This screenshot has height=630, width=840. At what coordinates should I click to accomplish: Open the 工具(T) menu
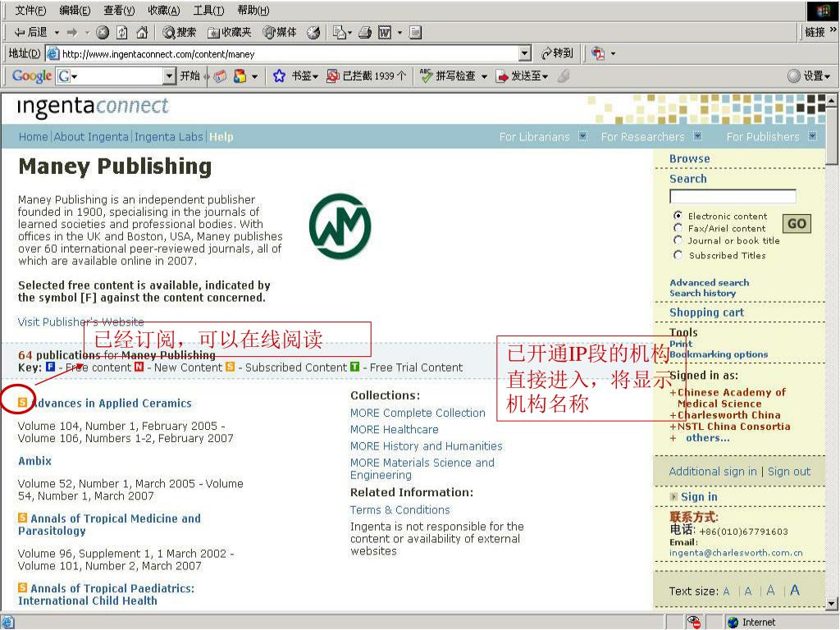coord(208,10)
